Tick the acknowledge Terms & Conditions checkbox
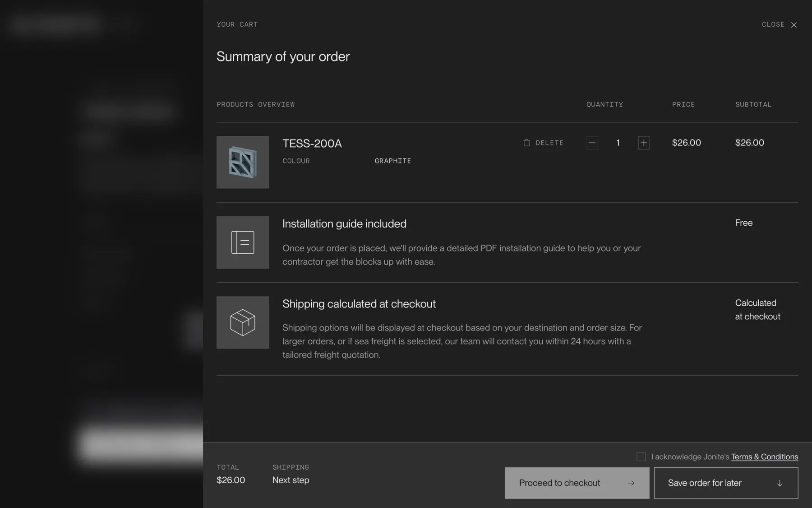 pos(641,457)
